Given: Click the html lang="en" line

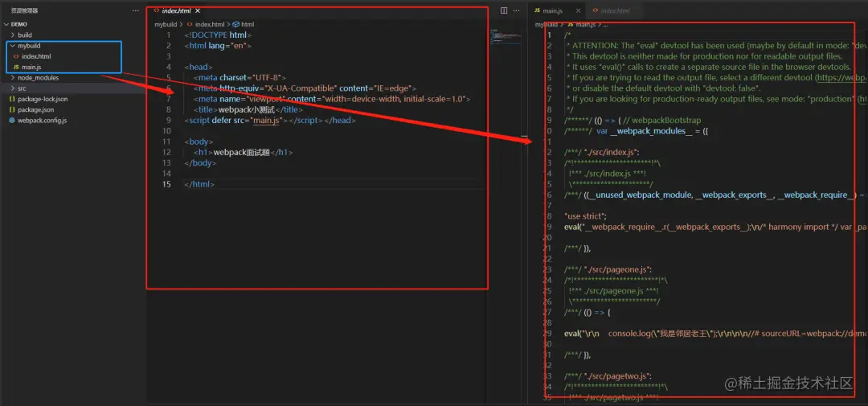Looking at the screenshot, I should pos(218,46).
